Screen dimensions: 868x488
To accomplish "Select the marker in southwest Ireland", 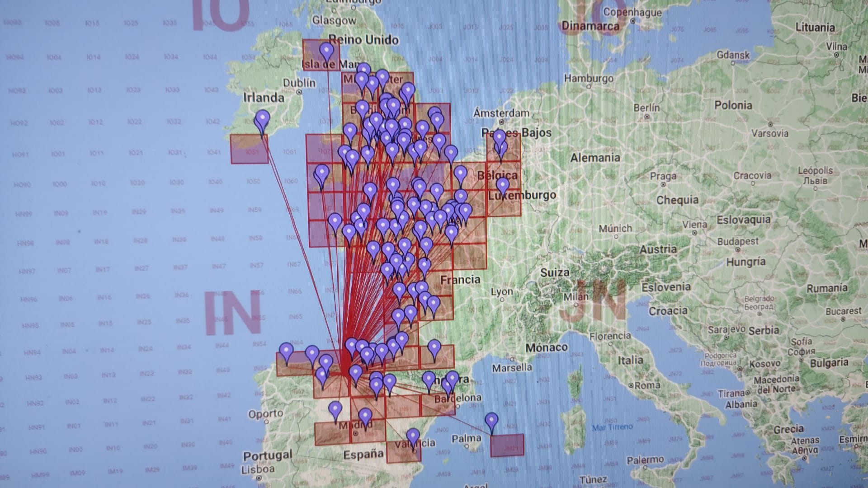I will 262,122.
